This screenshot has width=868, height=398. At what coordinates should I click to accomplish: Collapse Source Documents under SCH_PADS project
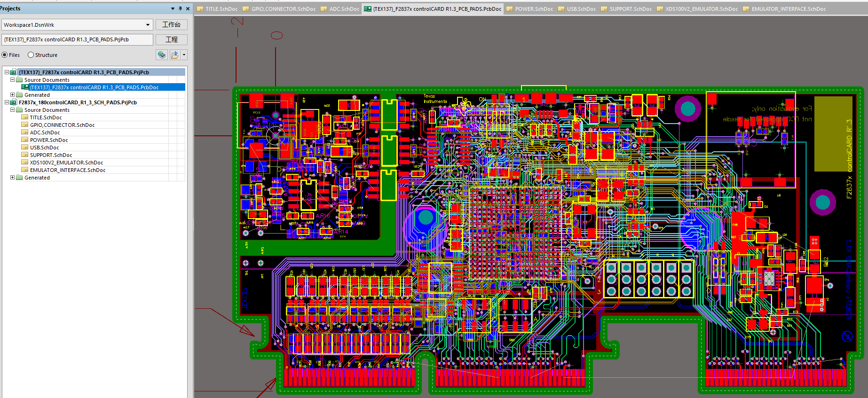13,110
